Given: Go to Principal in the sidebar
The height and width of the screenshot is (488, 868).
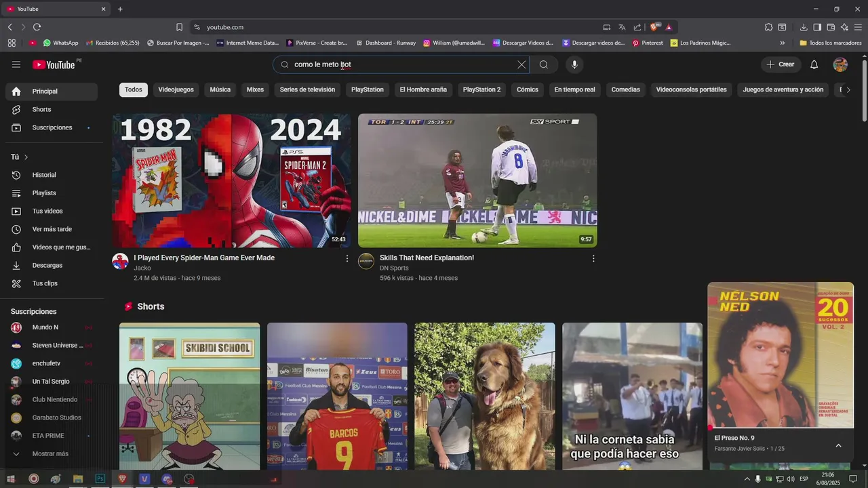Looking at the screenshot, I should tap(52, 91).
